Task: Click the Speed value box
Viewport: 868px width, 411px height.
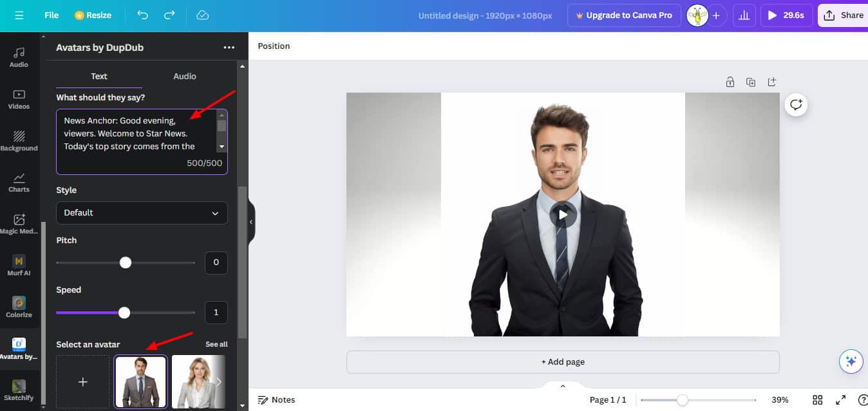Action: (216, 313)
